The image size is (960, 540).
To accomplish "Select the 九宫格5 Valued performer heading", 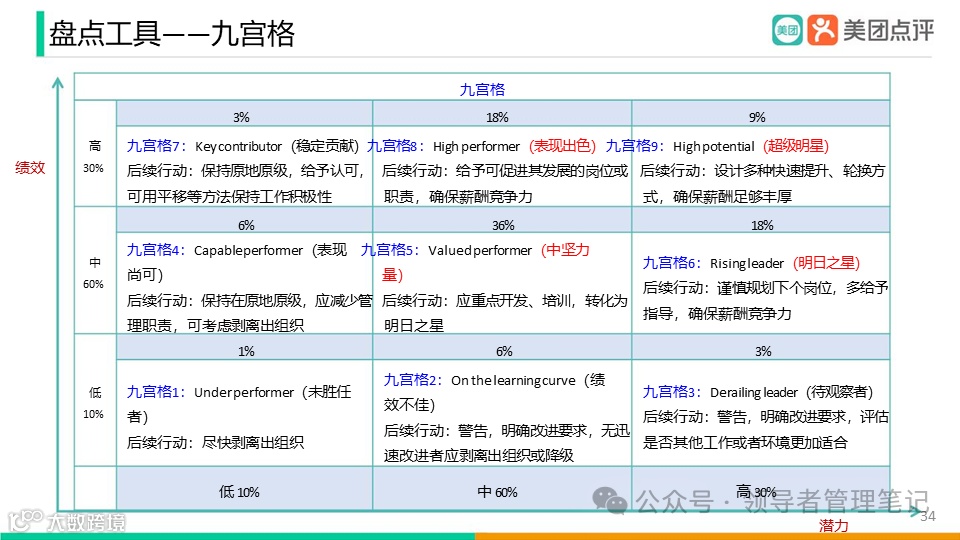I will 475,262.
